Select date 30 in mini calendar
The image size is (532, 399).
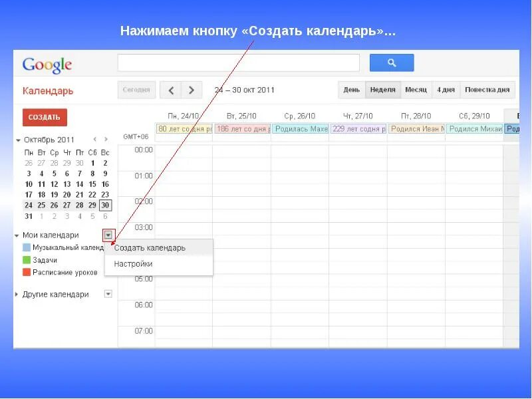pos(105,205)
